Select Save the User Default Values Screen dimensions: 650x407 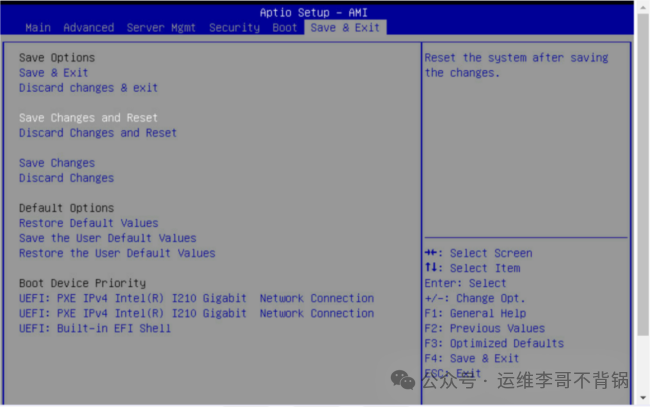tap(108, 238)
